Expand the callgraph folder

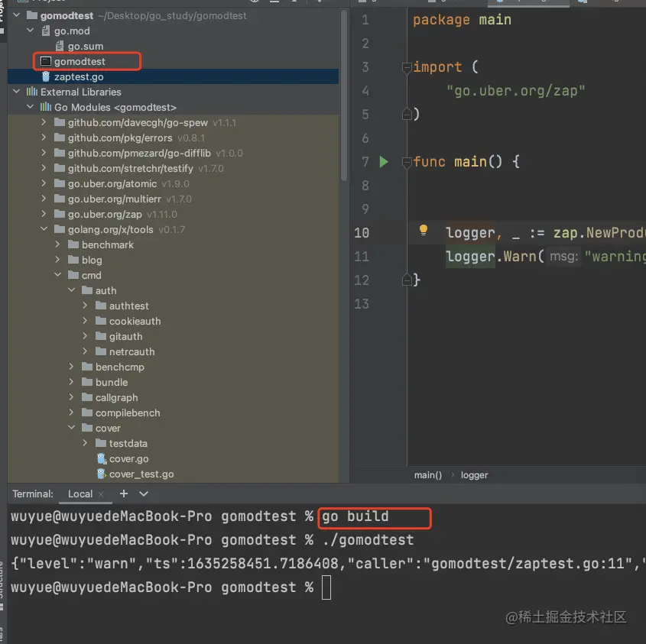coord(71,396)
